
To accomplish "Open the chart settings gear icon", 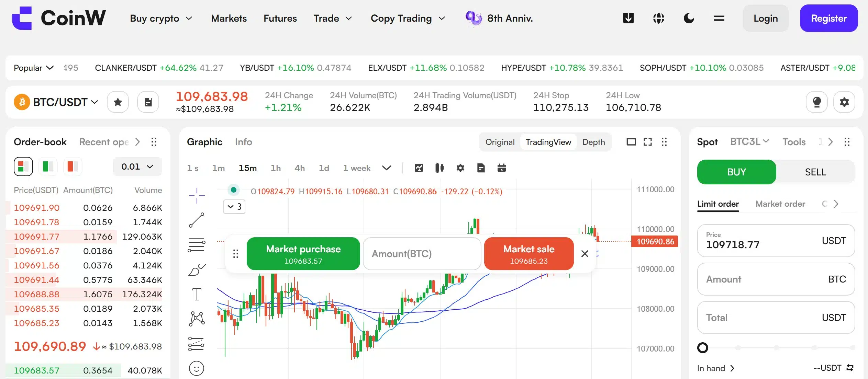I will click(x=460, y=168).
